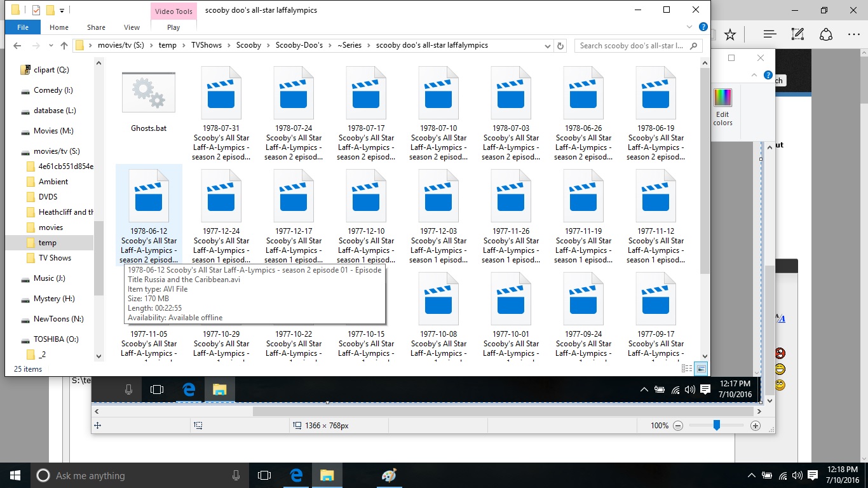
Task: Select the 1978-07-03 episode video file
Action: pyautogui.click(x=511, y=114)
